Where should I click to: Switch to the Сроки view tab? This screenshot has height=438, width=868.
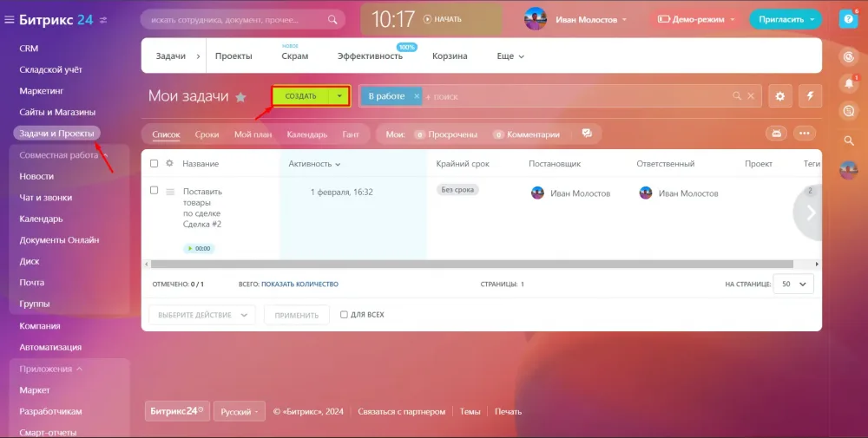(x=207, y=134)
